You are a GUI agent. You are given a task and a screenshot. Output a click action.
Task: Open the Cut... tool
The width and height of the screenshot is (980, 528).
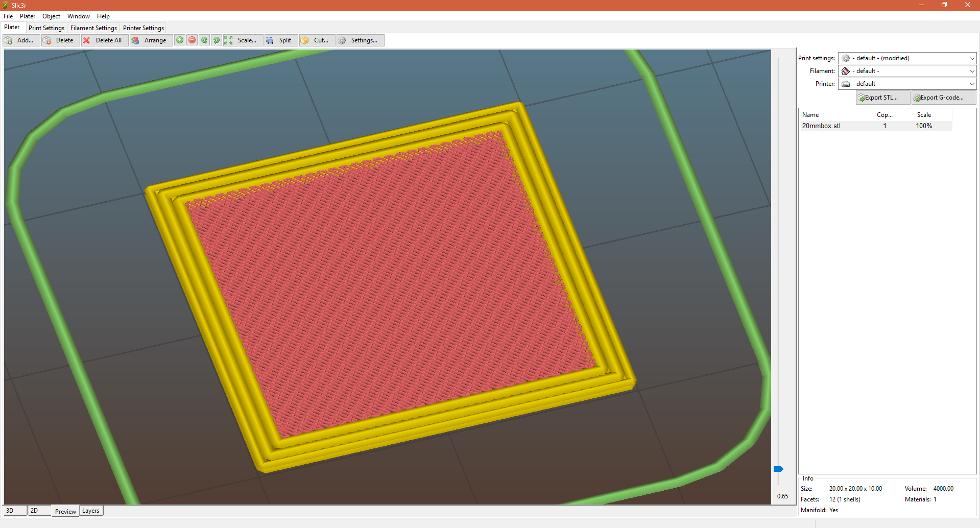[x=317, y=40]
